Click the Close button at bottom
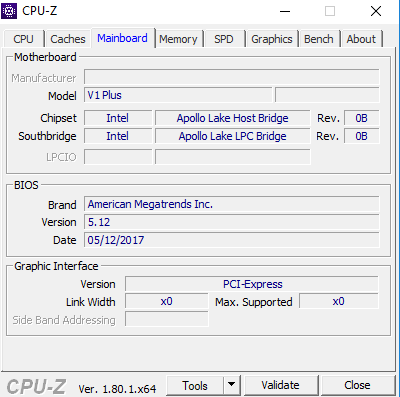 pyautogui.click(x=357, y=385)
